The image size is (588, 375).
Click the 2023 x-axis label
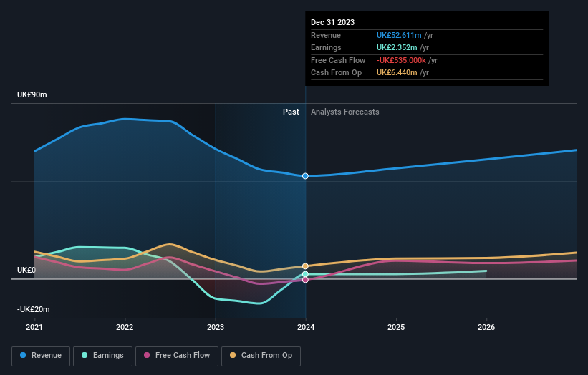pyautogui.click(x=216, y=327)
